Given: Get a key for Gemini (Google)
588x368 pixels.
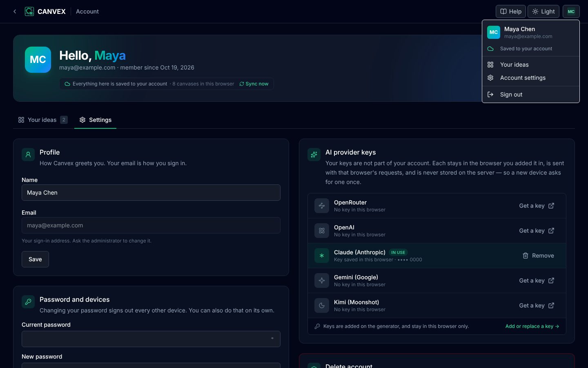Looking at the screenshot, I should click(537, 280).
